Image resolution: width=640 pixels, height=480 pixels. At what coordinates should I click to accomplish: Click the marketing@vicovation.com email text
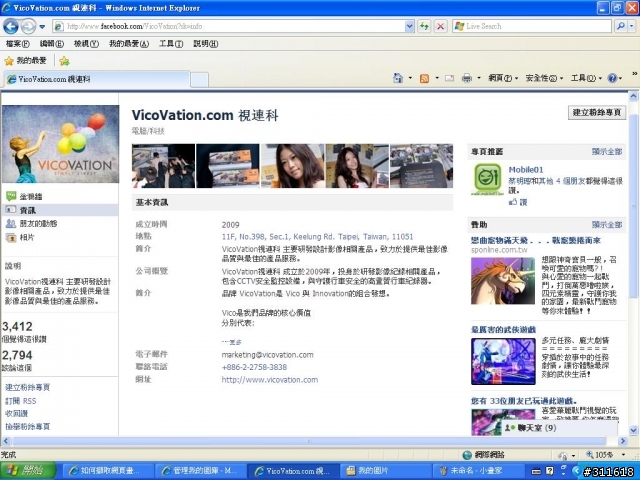267,355
